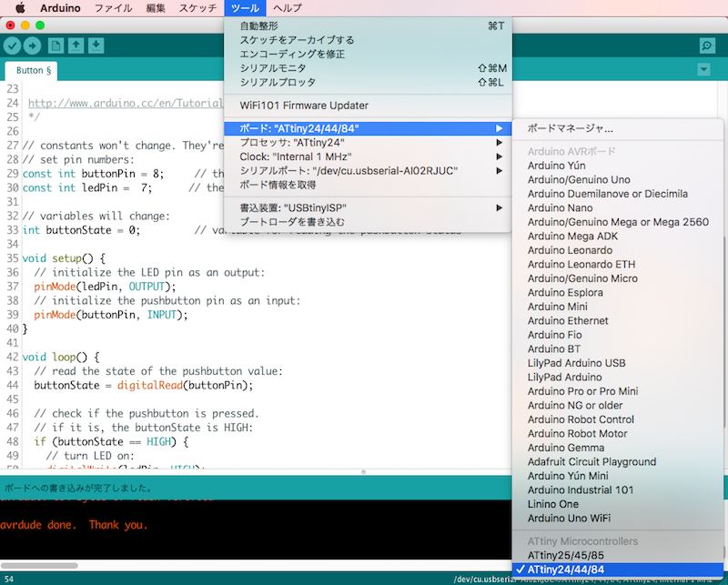Choose スケッチをアーカイブする
728x585 pixels.
click(368, 40)
